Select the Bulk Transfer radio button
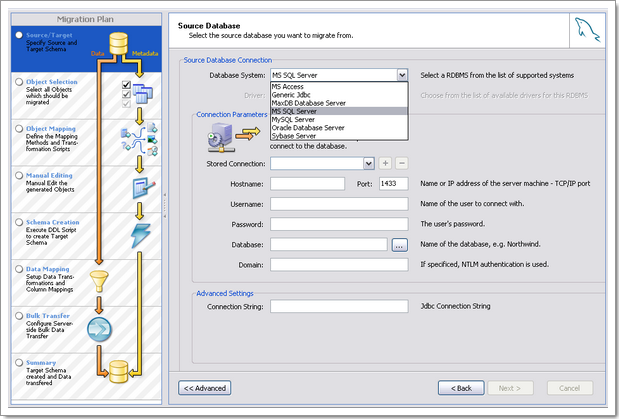 tap(19, 316)
